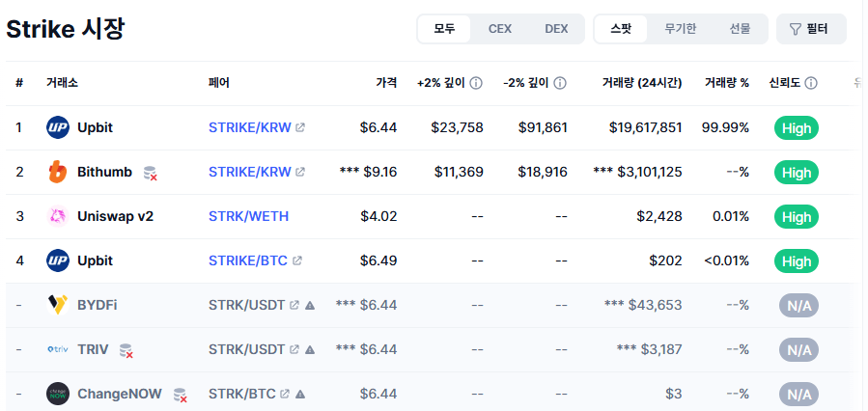Open external link icon for TRIV STRK/USDT

point(294,349)
